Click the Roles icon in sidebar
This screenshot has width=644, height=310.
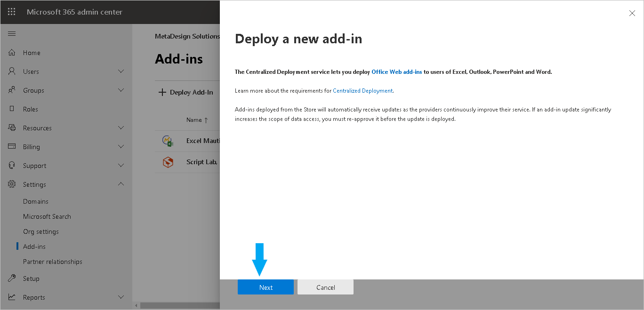tap(12, 109)
